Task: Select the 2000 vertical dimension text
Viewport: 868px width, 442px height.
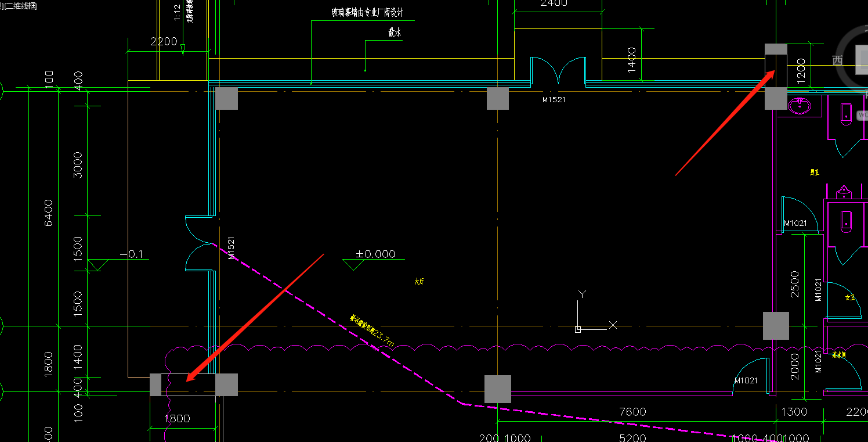Action: [795, 366]
